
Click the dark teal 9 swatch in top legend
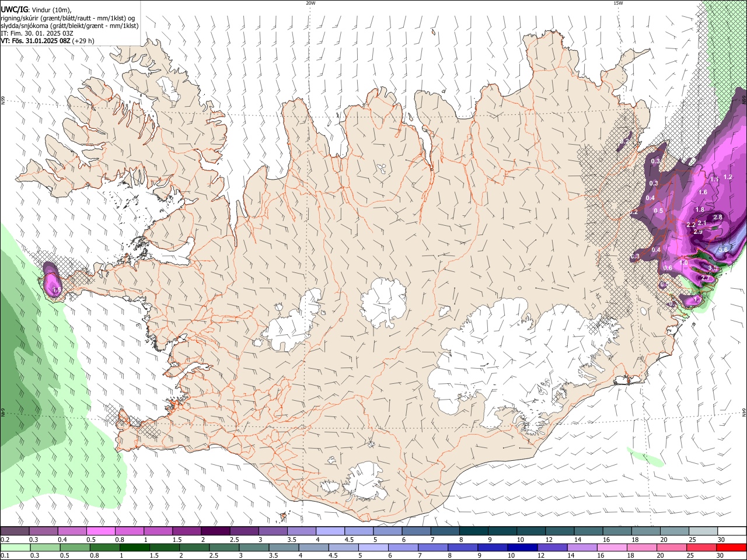click(502, 531)
